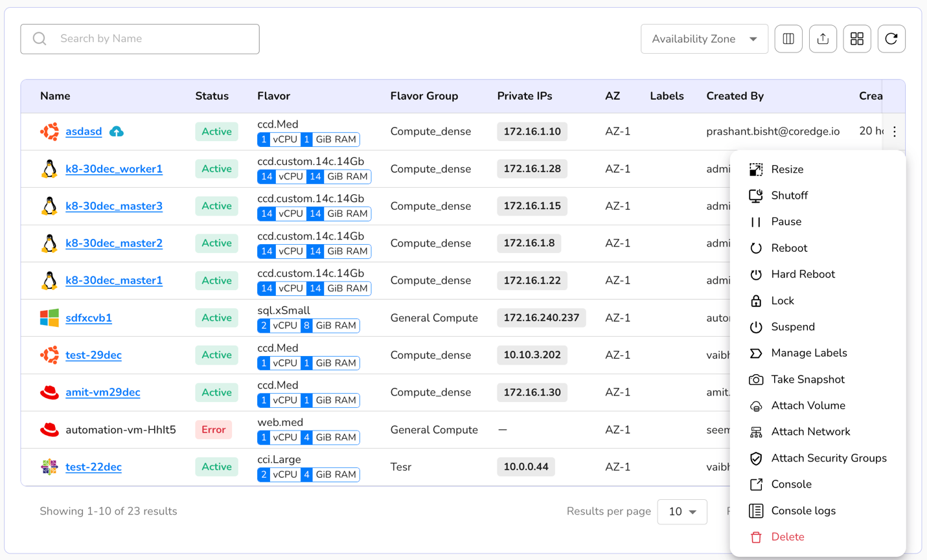Click the Status column header
The width and height of the screenshot is (927, 560).
click(x=212, y=96)
